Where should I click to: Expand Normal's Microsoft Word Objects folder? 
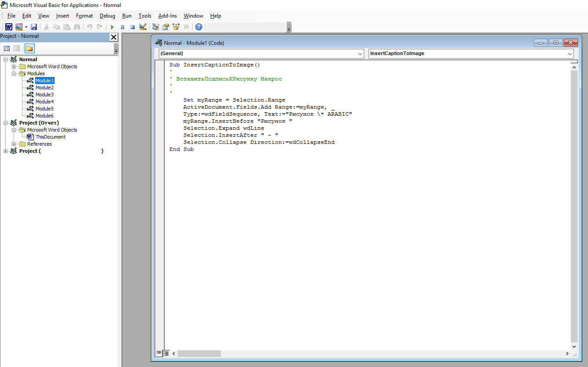click(14, 66)
